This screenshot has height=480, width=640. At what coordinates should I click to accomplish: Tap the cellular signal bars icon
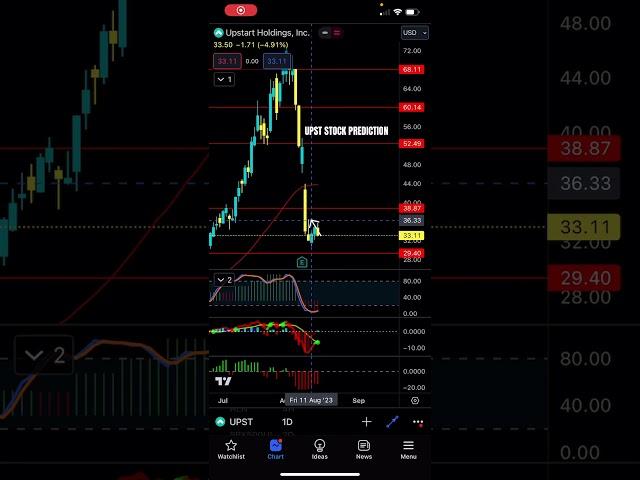point(385,12)
